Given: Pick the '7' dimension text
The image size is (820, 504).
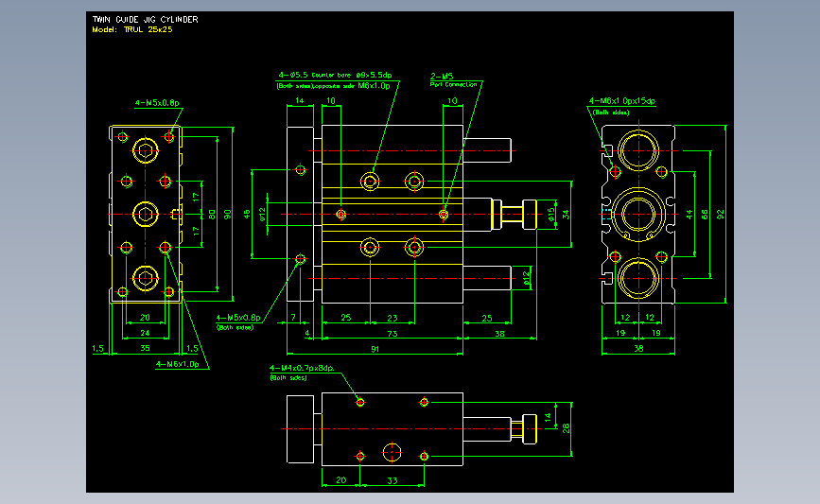Looking at the screenshot, I should [293, 318].
